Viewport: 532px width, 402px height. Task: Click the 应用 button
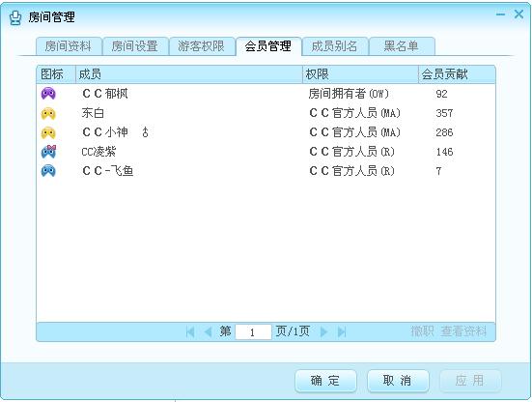click(x=470, y=381)
